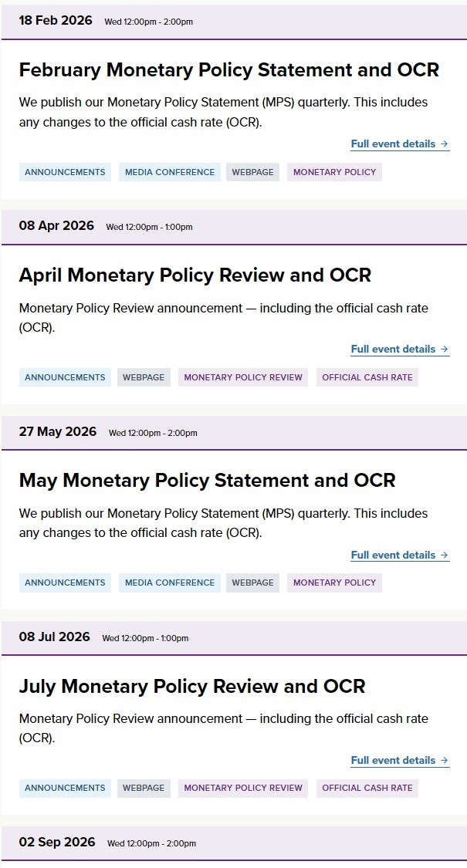Click the arrow icon beside July's Full event details
This screenshot has width=467, height=868.
click(x=445, y=760)
